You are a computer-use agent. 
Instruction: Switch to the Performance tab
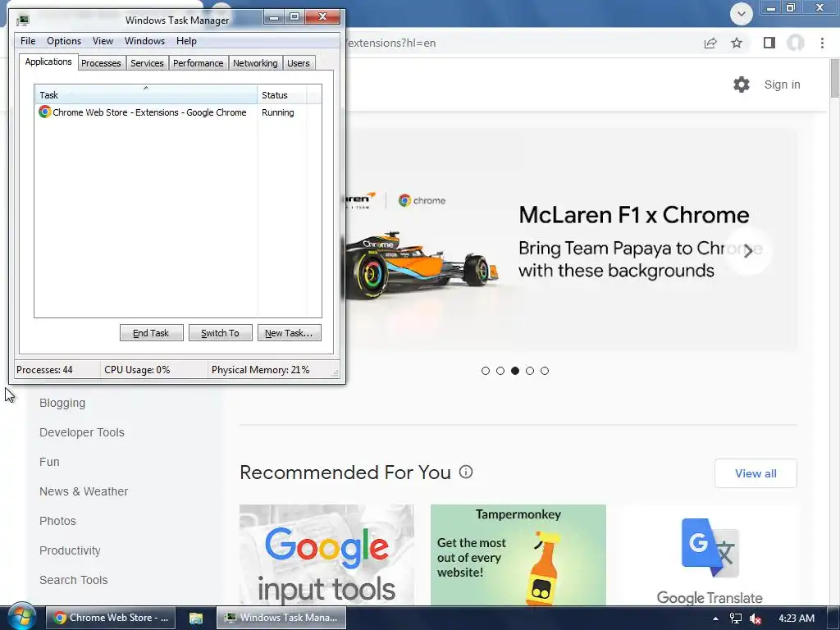click(x=199, y=63)
